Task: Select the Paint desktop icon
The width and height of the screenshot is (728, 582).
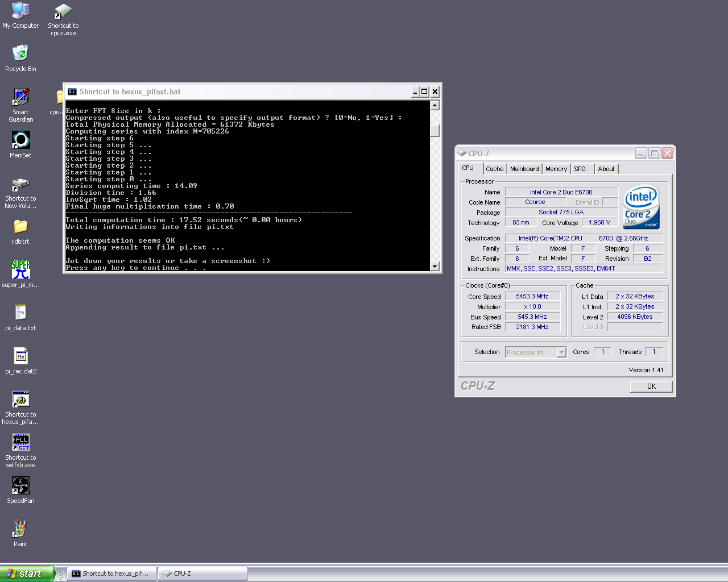Action: coord(20,533)
